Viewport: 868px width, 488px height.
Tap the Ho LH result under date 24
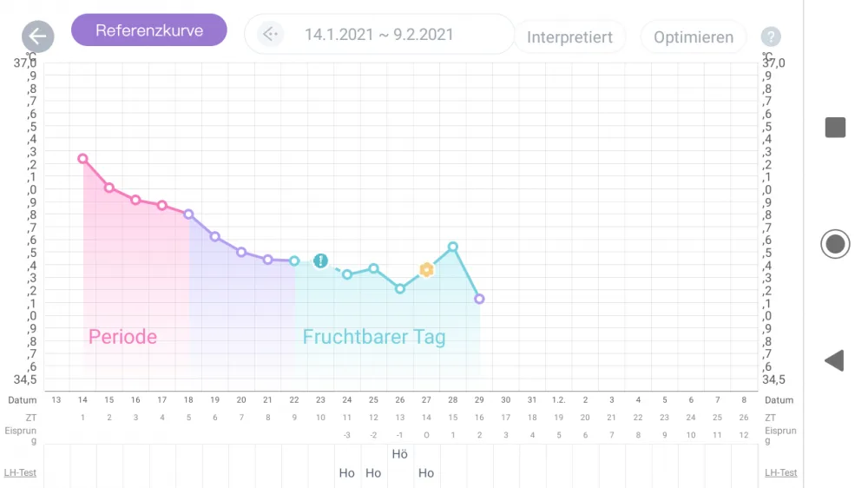pos(346,473)
